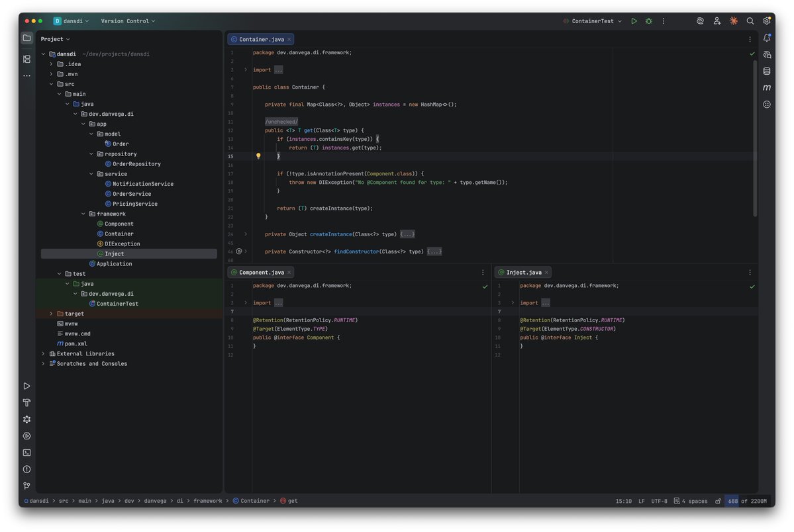Select the Application class in tree

pyautogui.click(x=111, y=264)
